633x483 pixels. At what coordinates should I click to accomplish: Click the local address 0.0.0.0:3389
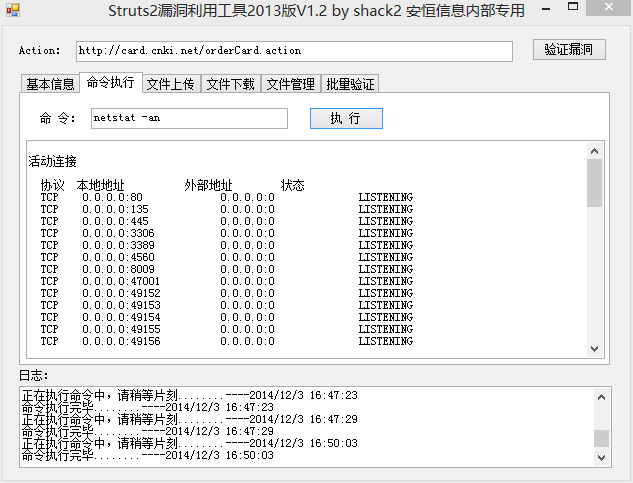(x=118, y=245)
